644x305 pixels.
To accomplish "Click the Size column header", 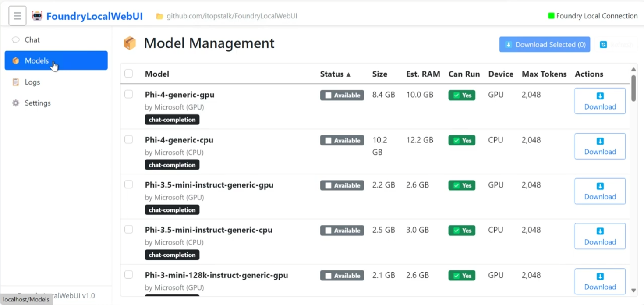I will tap(379, 74).
